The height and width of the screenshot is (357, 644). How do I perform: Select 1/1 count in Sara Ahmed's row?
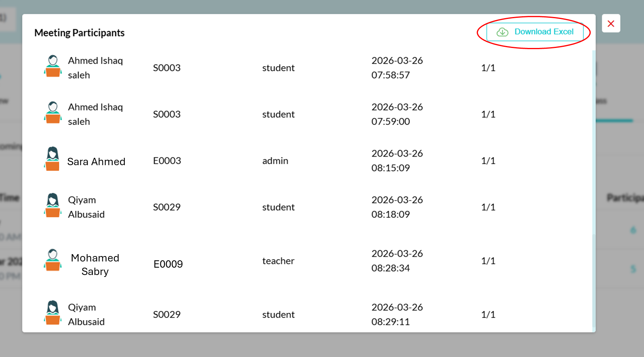488,161
